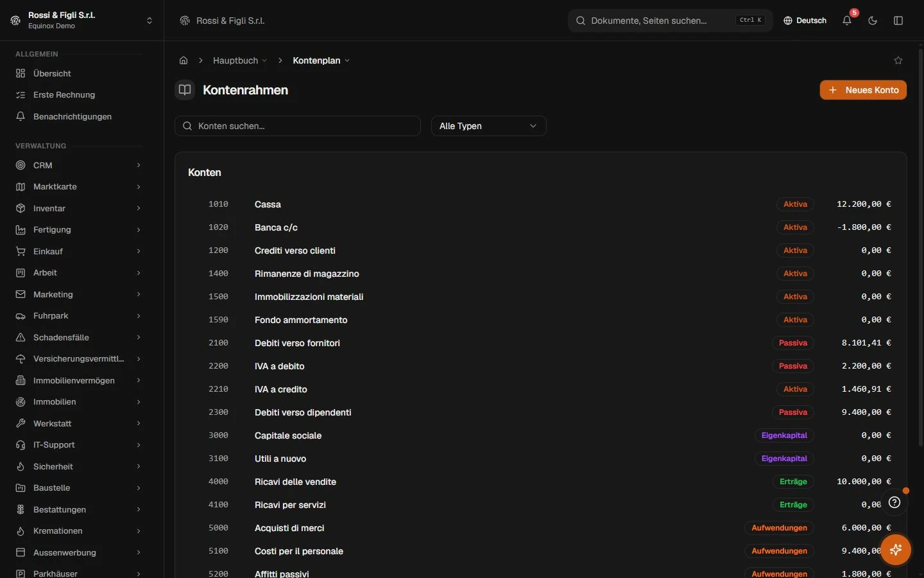Image resolution: width=924 pixels, height=578 pixels.
Task: Click the home breadcrumb icon
Action: [184, 60]
